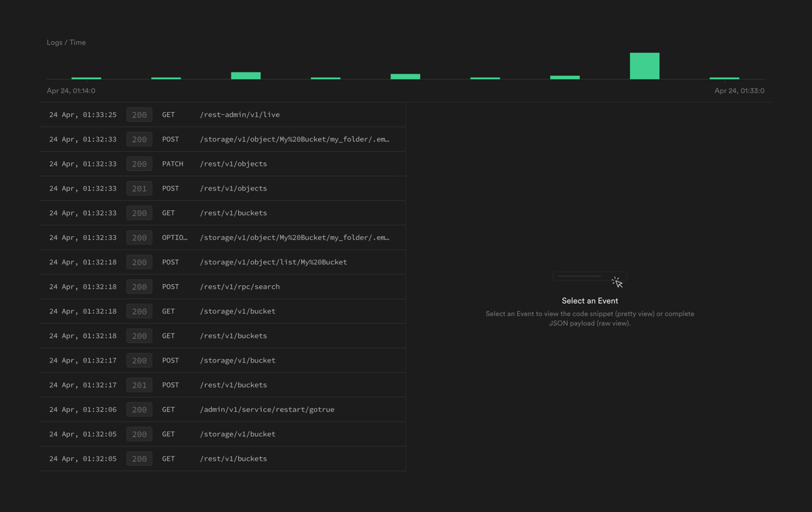Select the 201 status badge on POST /rest/v1/buckets

[x=139, y=385]
